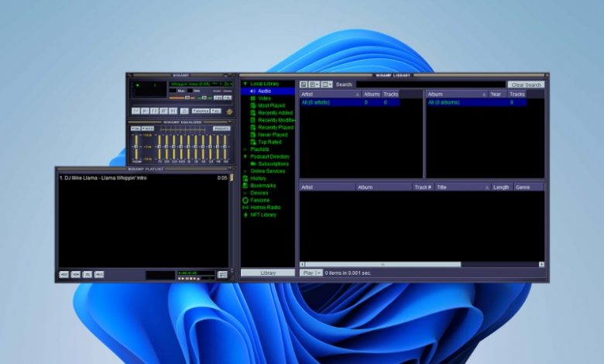This screenshot has width=604, height=364.
Task: Open the Recently Added view
Action: tap(275, 113)
